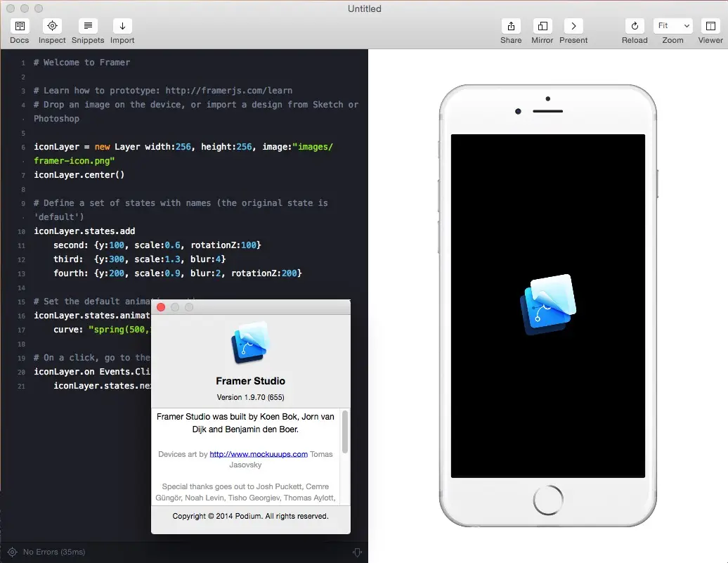Click the Import arrow icon
This screenshot has width=728, height=563.
(x=122, y=26)
